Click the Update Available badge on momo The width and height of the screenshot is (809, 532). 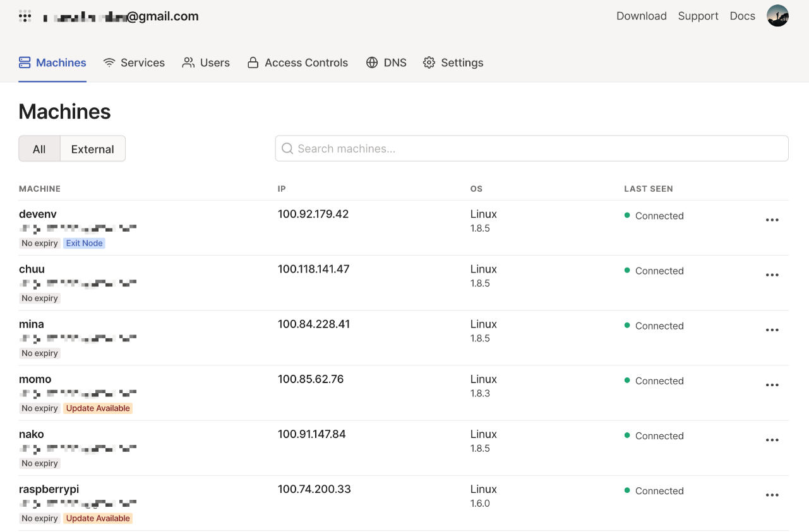click(98, 408)
